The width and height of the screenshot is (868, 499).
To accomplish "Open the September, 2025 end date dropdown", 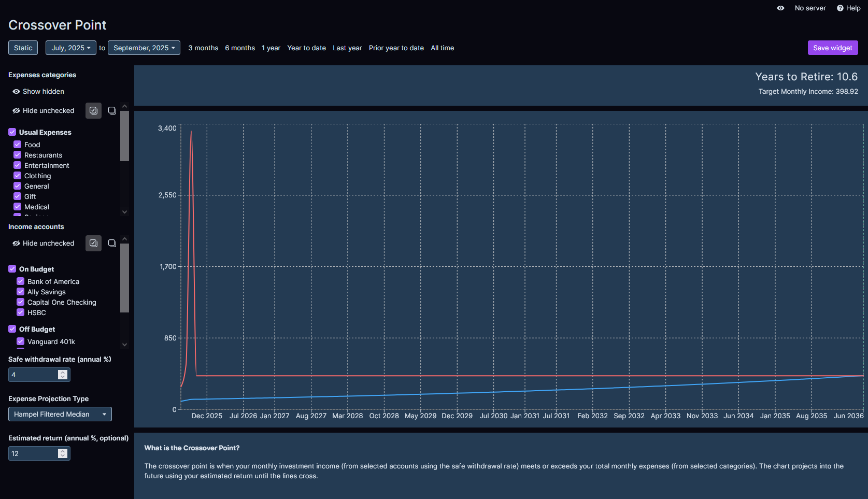I will click(144, 48).
